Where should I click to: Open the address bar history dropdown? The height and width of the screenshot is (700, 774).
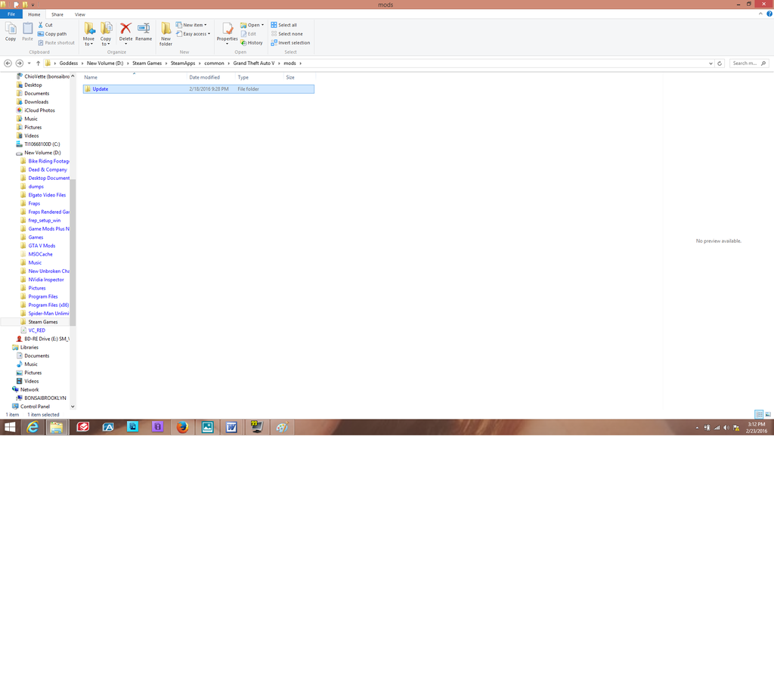coord(711,63)
